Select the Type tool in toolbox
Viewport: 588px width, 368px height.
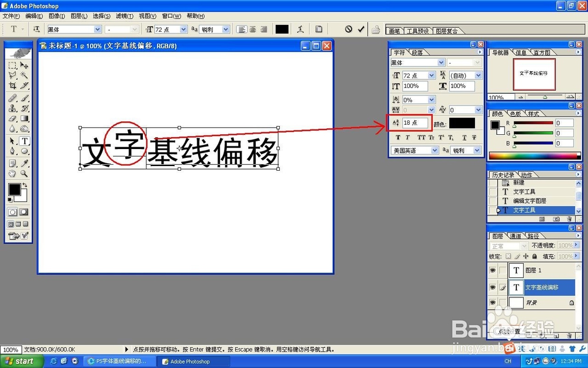[x=24, y=141]
